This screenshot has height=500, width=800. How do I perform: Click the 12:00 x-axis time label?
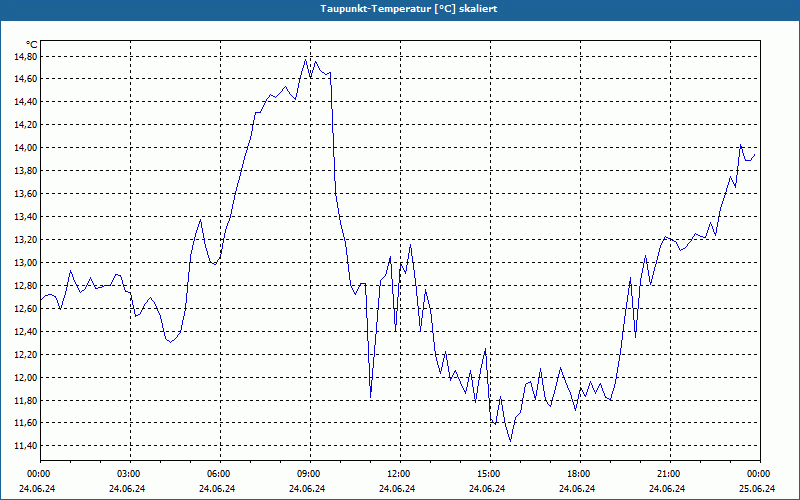point(398,474)
